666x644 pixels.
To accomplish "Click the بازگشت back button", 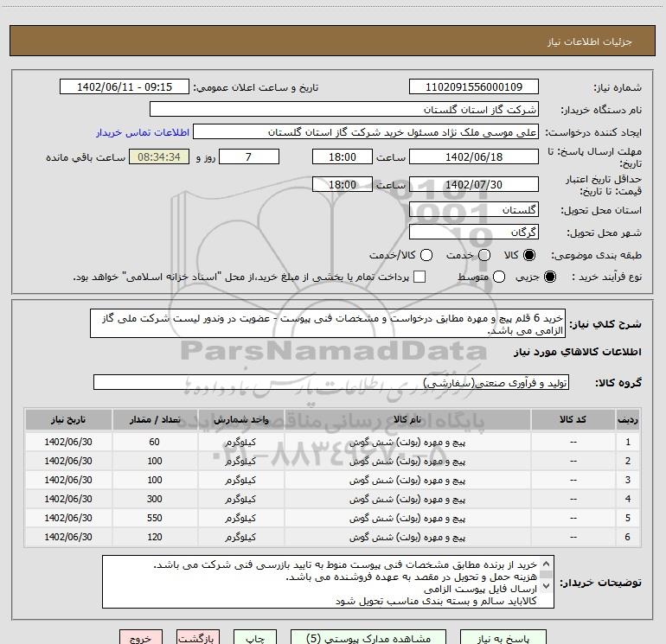I will pyautogui.click(x=198, y=638).
